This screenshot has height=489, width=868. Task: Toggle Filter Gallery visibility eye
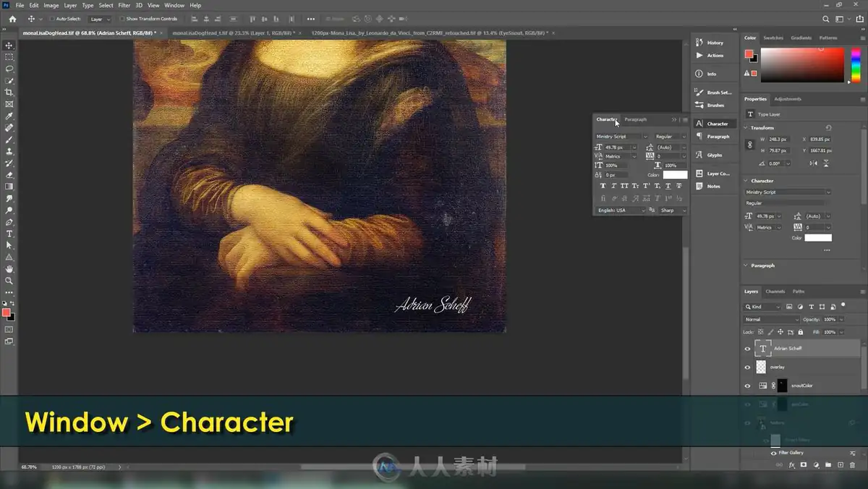[774, 453]
